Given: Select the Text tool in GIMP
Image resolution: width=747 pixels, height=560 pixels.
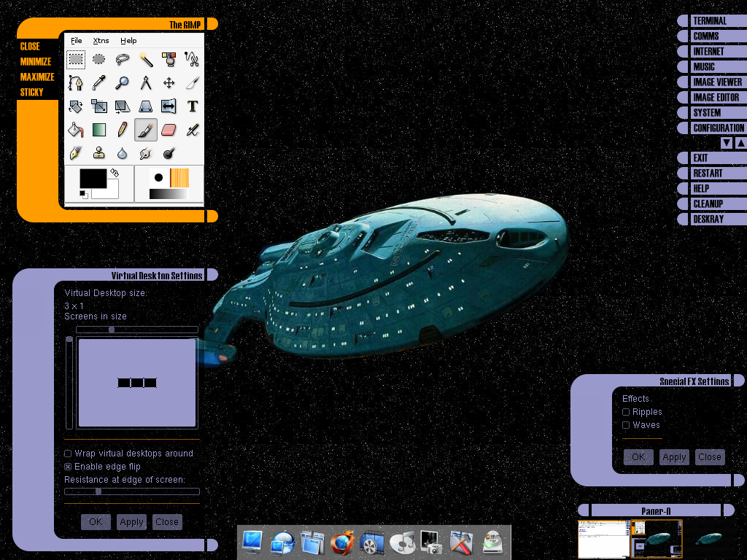Looking at the screenshot, I should click(x=193, y=106).
